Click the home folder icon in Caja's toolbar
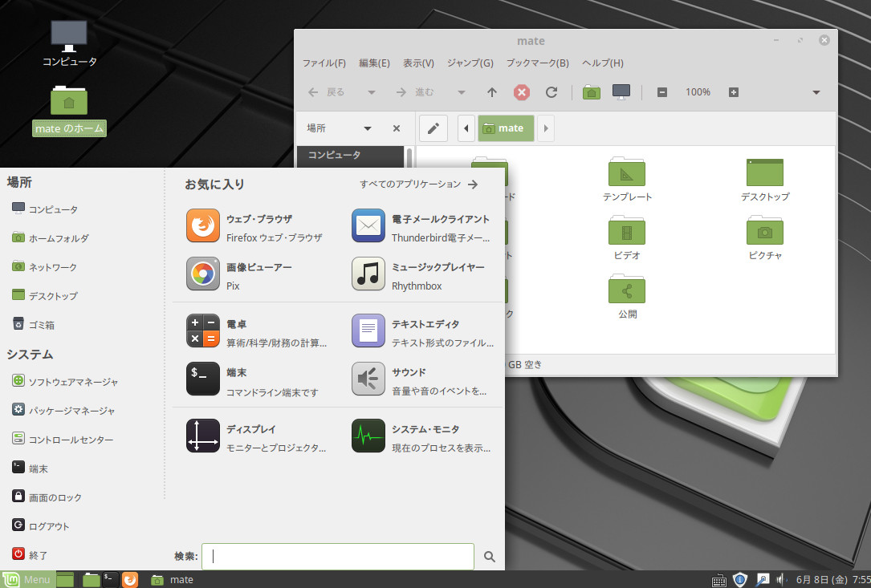Screen dimensions: 871x588 591,91
